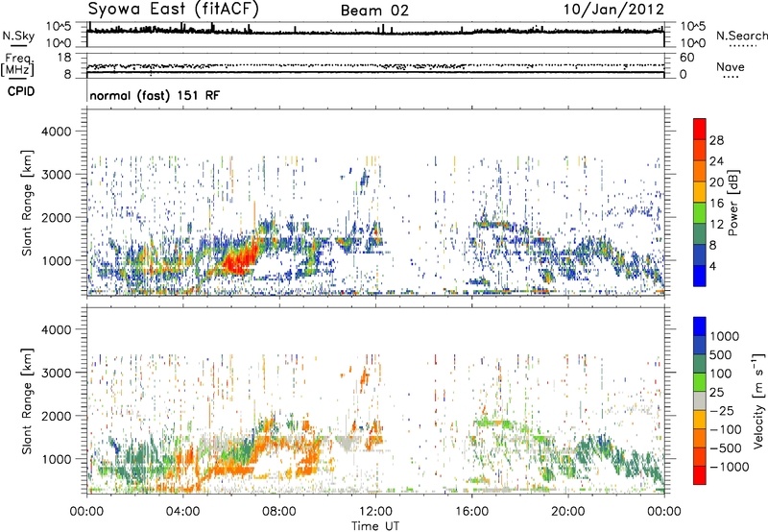Select Power colorbar segment between 24 and 28
Image resolution: width=768 pixels, height=532 pixels.
[700, 150]
